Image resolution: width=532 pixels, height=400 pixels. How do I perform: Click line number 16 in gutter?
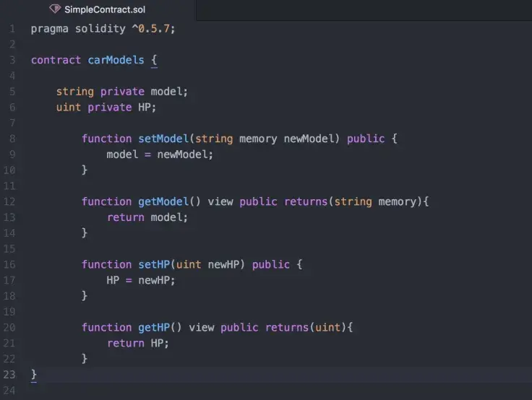click(x=9, y=265)
